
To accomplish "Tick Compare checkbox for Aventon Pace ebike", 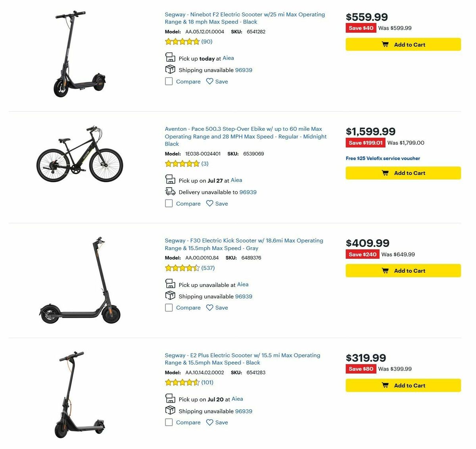I will coord(169,204).
